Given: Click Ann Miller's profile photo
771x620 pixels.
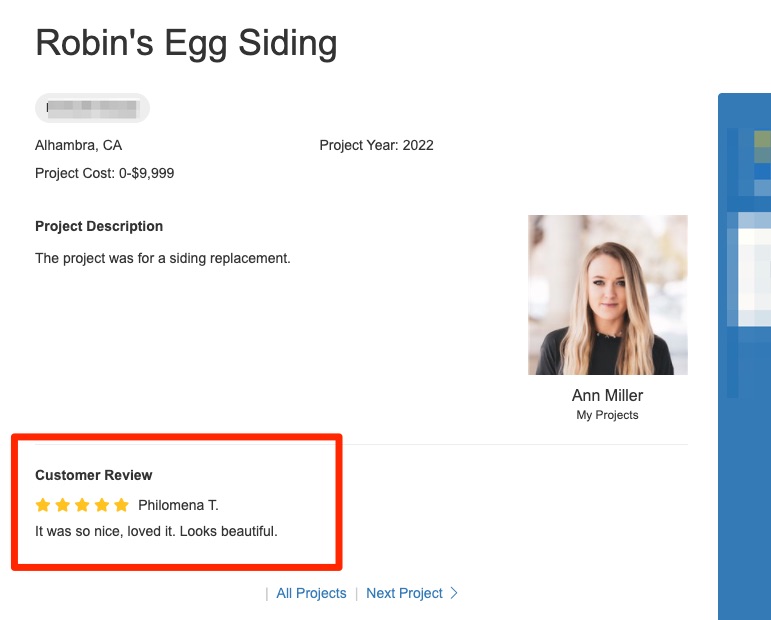Looking at the screenshot, I should point(607,295).
